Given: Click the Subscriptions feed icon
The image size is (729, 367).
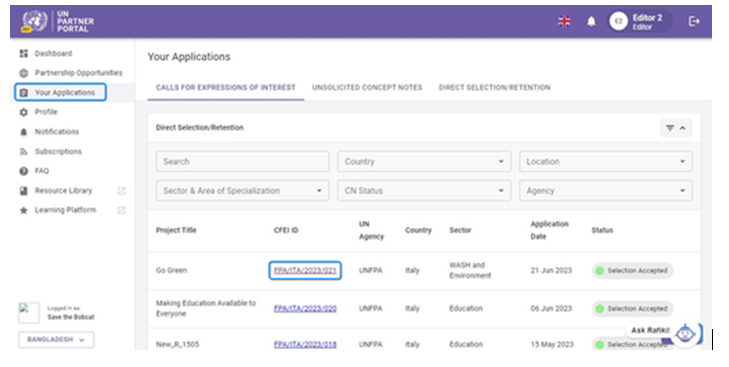Looking at the screenshot, I should coord(24,152).
